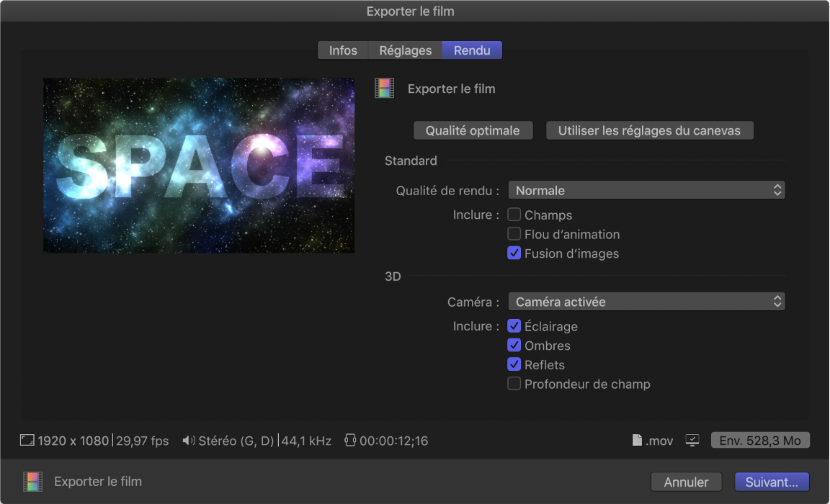
Task: Open the Réglages tab
Action: tap(404, 50)
